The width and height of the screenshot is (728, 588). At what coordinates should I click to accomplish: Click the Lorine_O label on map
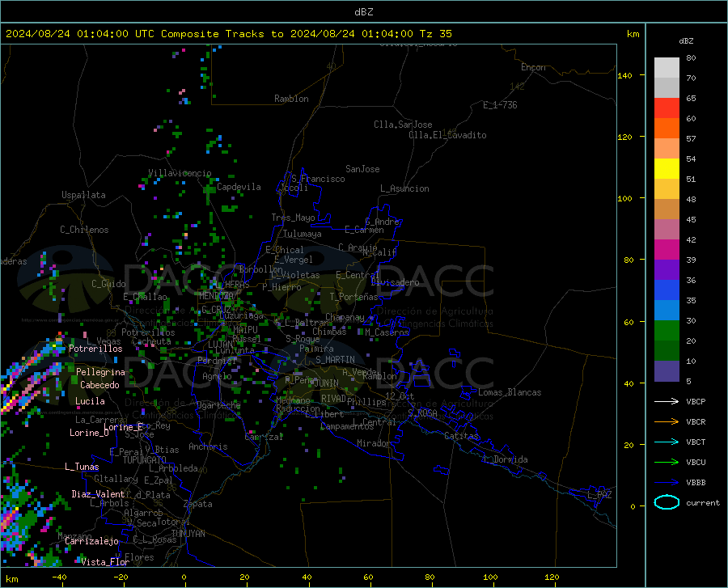89,433
